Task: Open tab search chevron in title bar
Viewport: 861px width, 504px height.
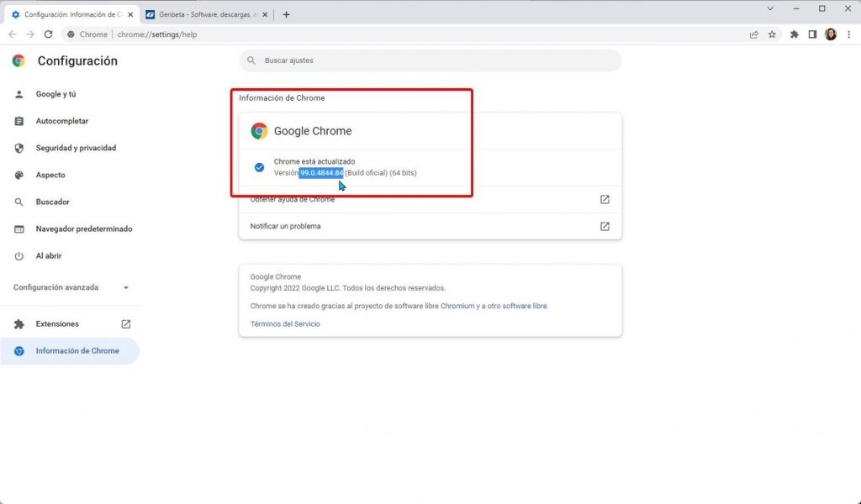Action: point(771,8)
